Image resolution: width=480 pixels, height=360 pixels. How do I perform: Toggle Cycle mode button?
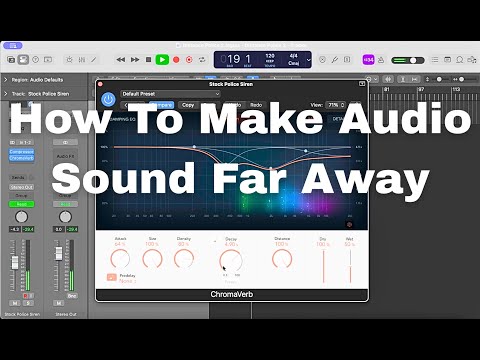pos(202,60)
